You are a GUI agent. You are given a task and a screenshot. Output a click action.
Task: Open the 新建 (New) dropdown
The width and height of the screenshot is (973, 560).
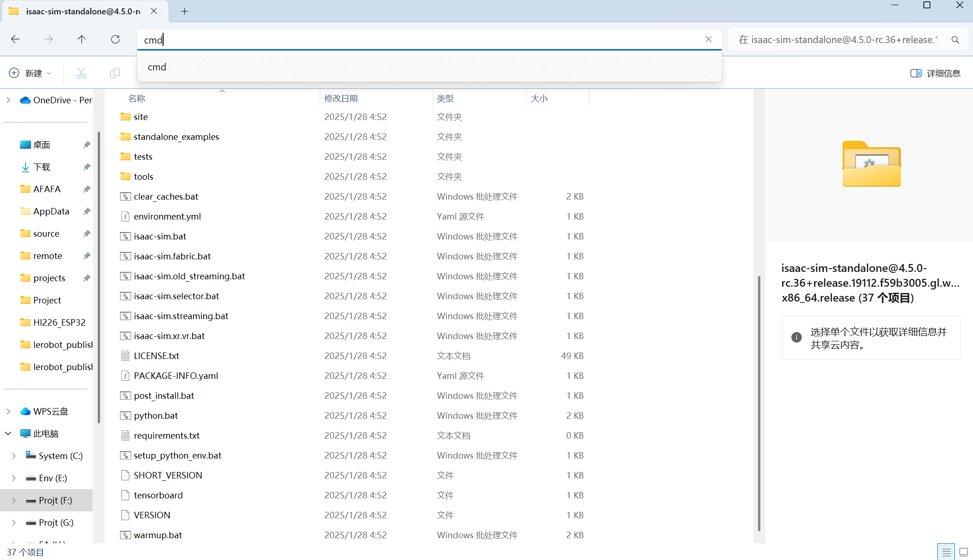click(x=30, y=73)
